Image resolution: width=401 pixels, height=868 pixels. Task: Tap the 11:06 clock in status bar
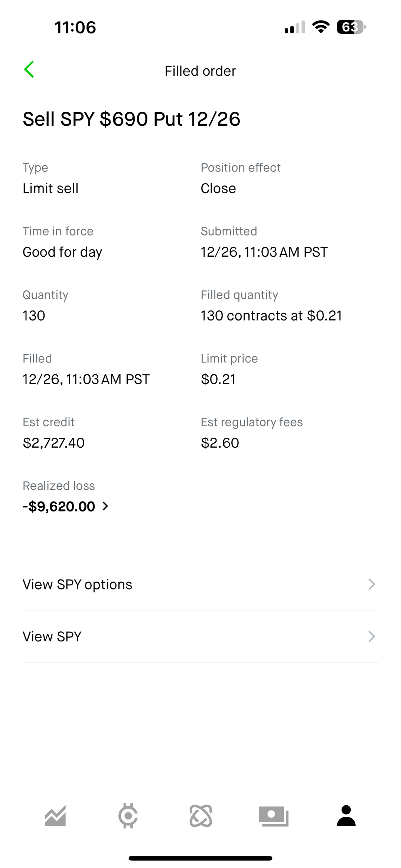tap(75, 27)
